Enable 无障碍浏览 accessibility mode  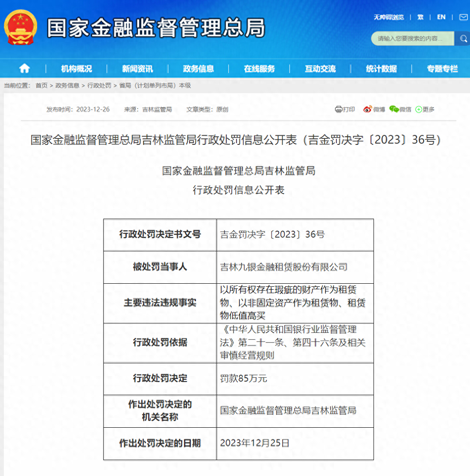click(x=388, y=17)
